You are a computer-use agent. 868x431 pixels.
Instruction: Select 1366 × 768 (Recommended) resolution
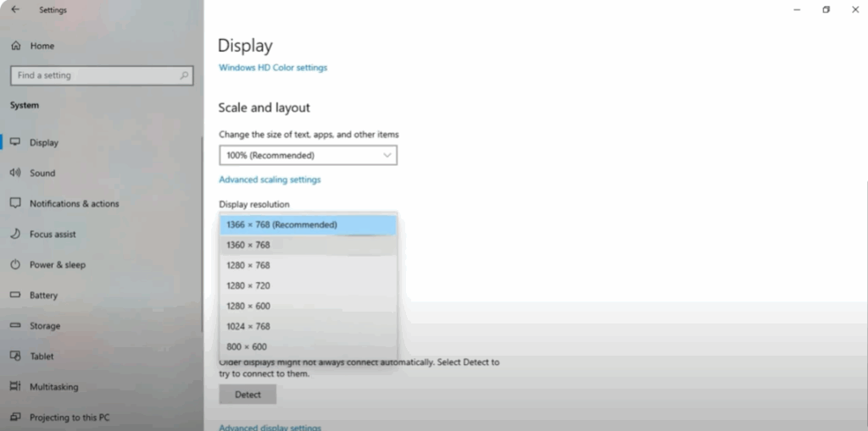point(308,224)
